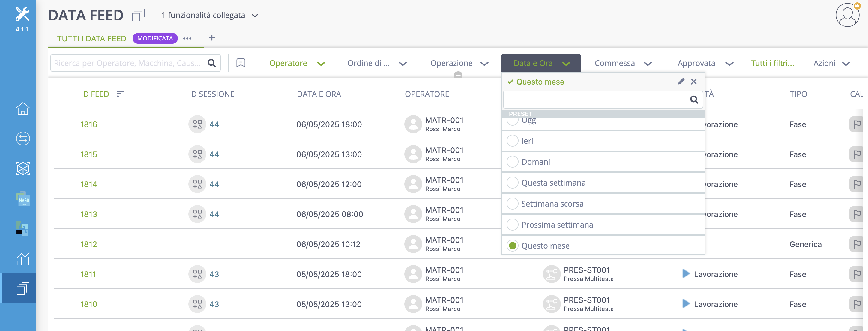Screen dimensions: 868x331
Task: Collapse the Data e Ora filter dropdown
Action: click(x=541, y=63)
